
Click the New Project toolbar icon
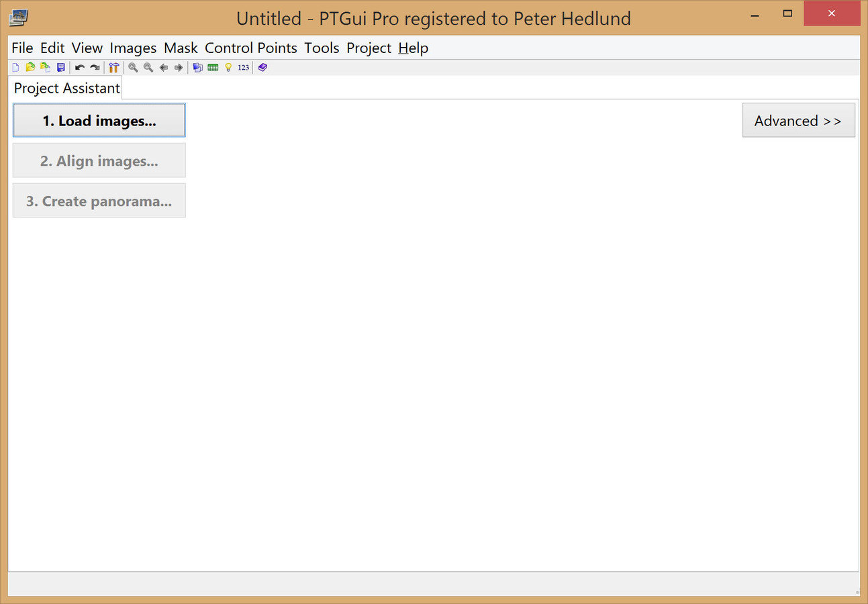click(x=15, y=67)
